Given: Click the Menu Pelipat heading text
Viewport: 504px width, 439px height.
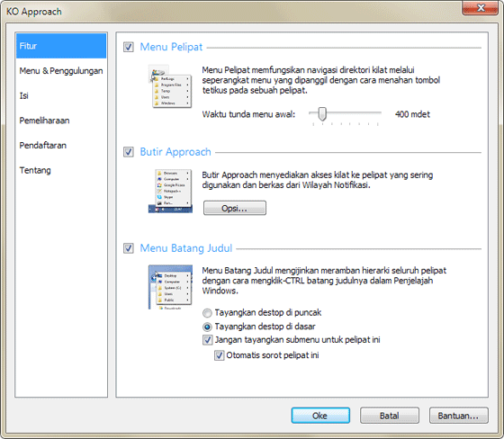Looking at the screenshot, I should click(171, 47).
